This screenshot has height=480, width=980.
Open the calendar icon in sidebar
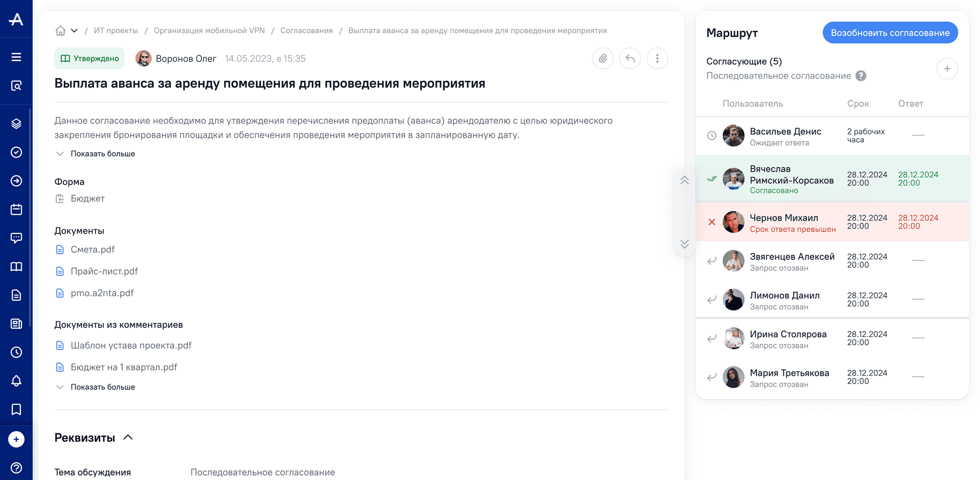(x=16, y=209)
